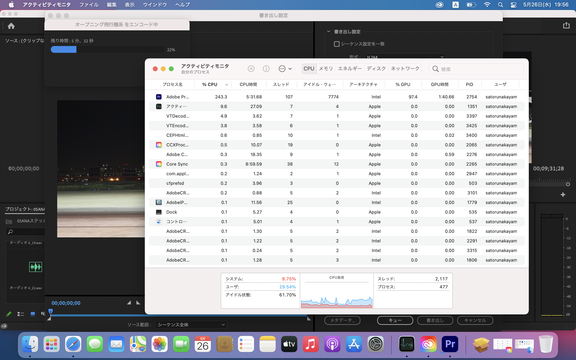Sort by the プロセス名 column header
This screenshot has width=576, height=360.
coord(172,84)
